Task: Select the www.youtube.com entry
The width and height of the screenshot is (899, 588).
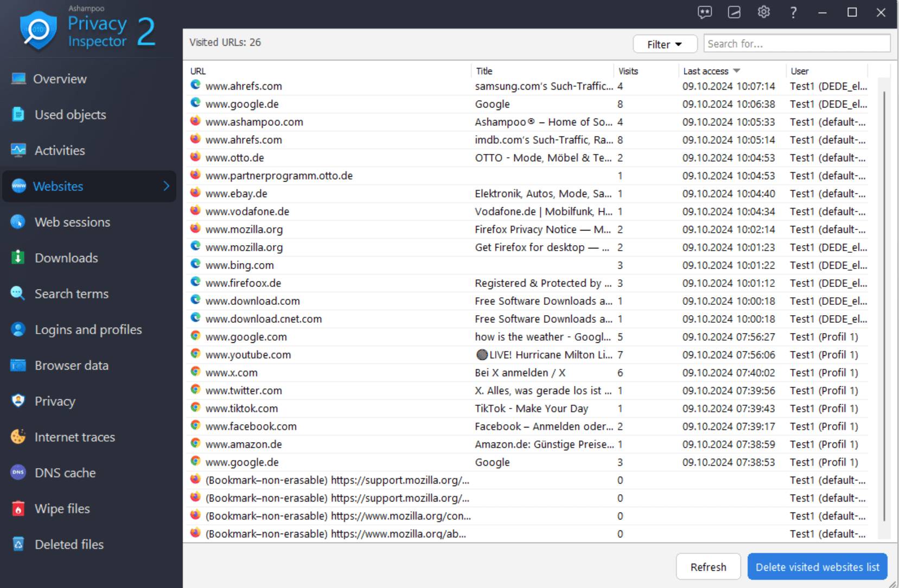Action: (248, 355)
